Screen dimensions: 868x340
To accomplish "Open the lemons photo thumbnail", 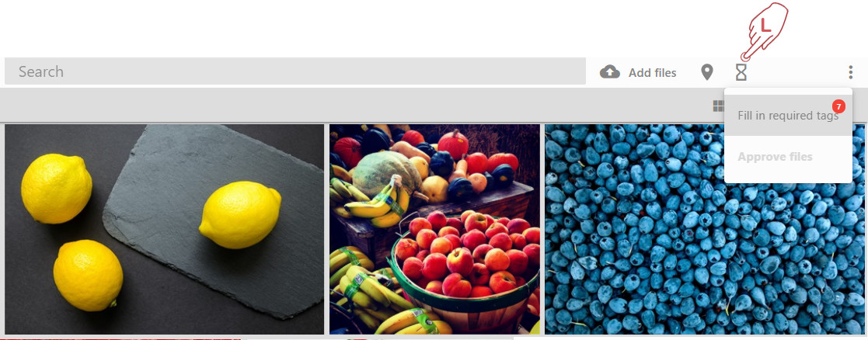I will [165, 229].
